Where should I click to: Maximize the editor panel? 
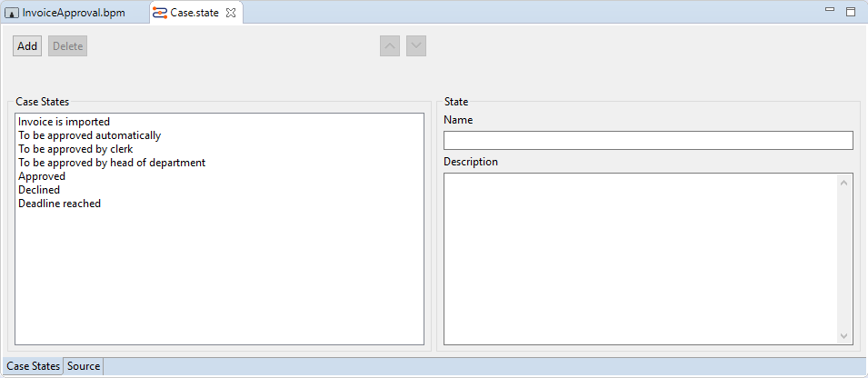[851, 12]
